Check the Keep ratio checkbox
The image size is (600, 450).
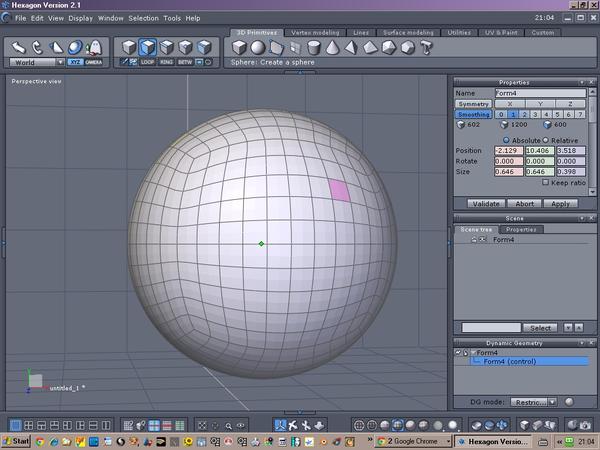point(545,183)
